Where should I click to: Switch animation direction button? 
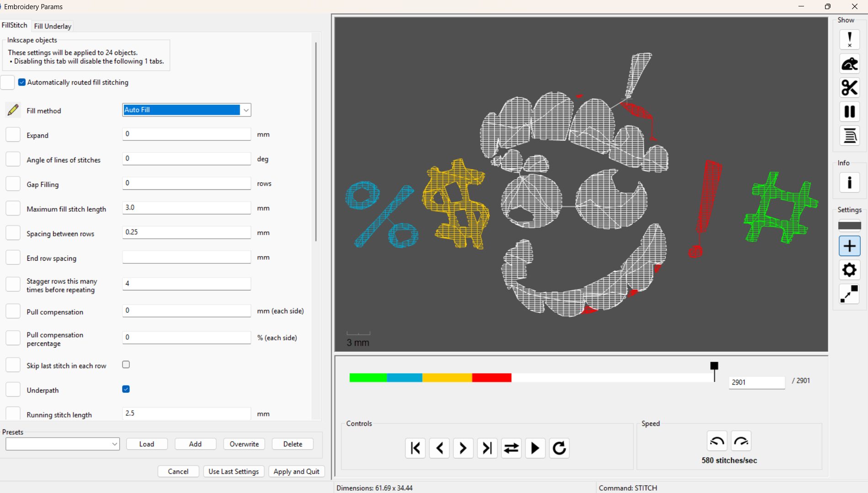coord(511,448)
